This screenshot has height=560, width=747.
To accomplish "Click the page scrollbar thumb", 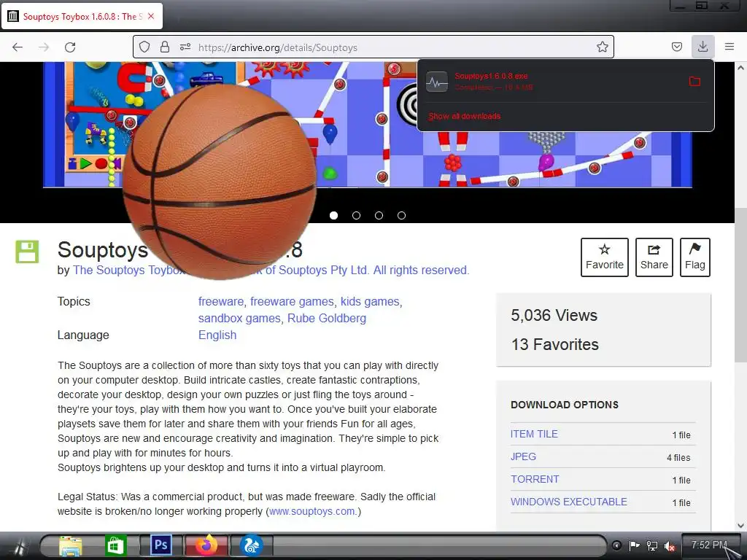I will (740, 285).
